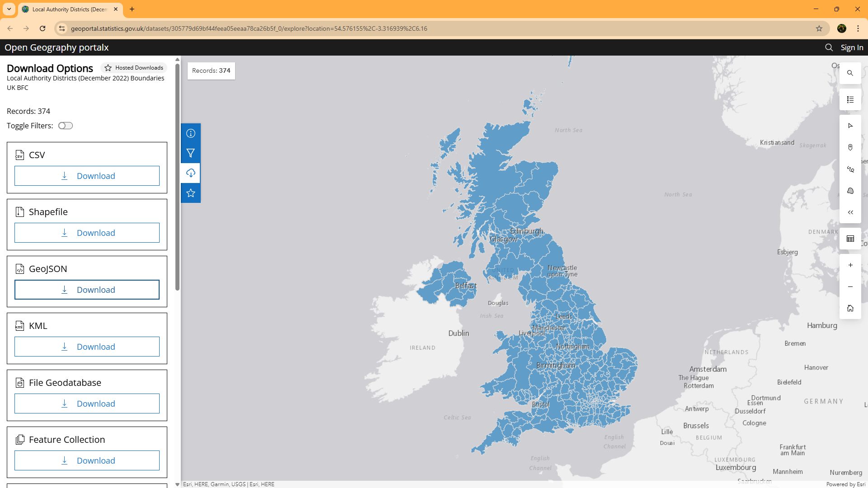Image resolution: width=868 pixels, height=488 pixels.
Task: Open the attribute table view
Action: (x=850, y=239)
